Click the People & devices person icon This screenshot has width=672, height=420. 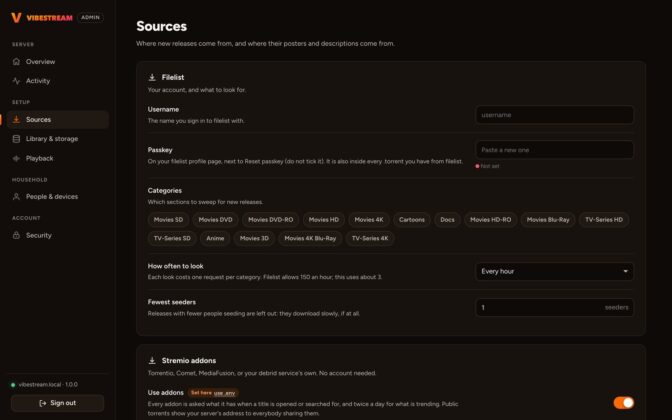click(16, 197)
